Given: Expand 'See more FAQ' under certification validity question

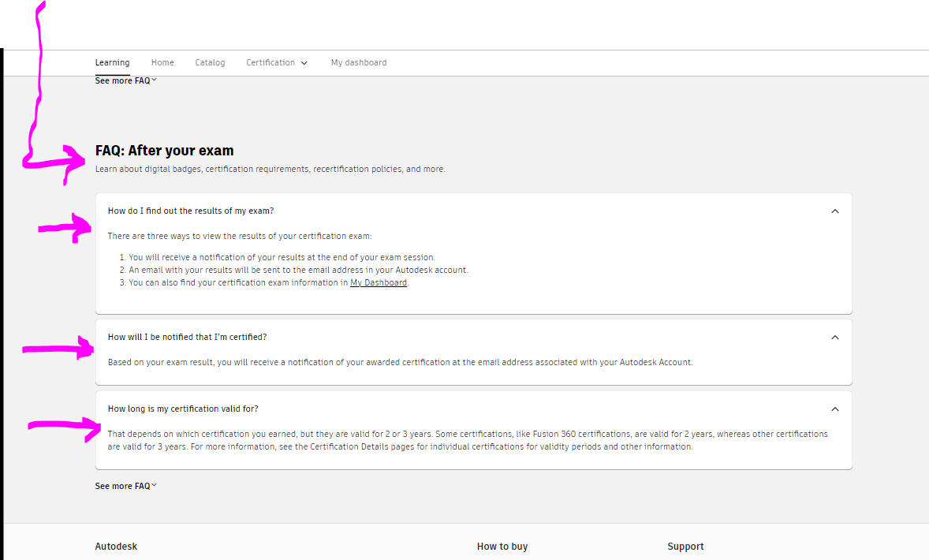Looking at the screenshot, I should (x=126, y=486).
